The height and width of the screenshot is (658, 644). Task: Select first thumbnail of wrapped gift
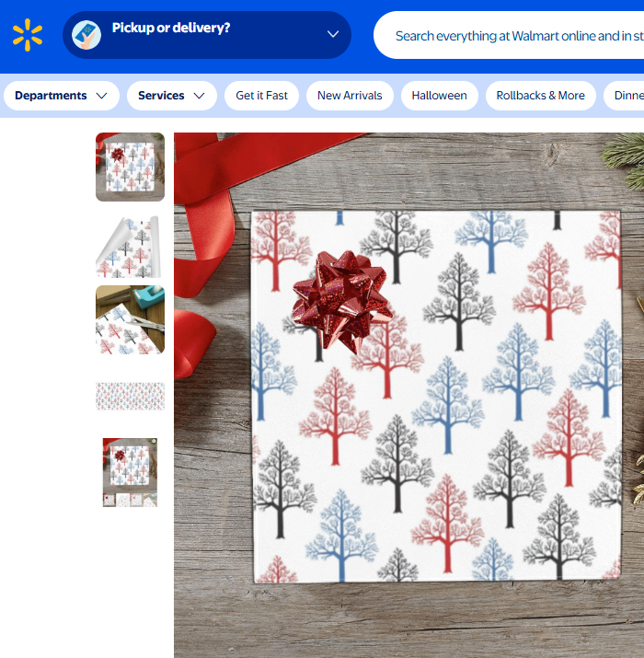click(130, 167)
